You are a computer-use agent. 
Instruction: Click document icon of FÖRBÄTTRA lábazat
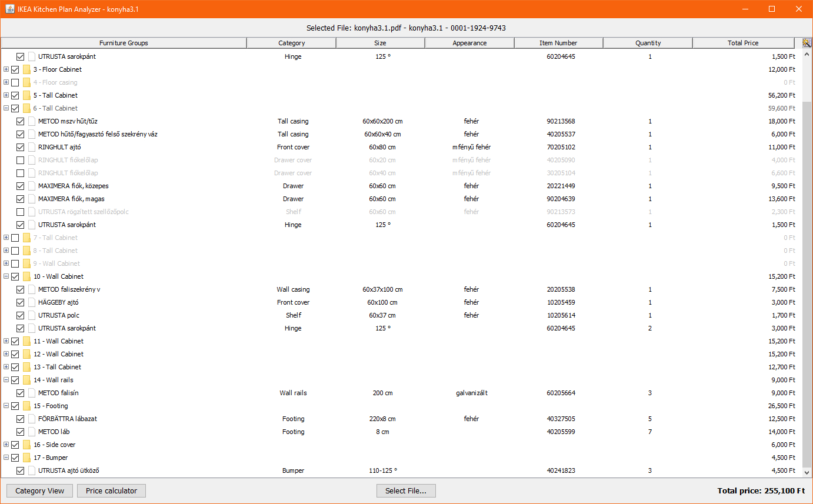[x=32, y=419]
